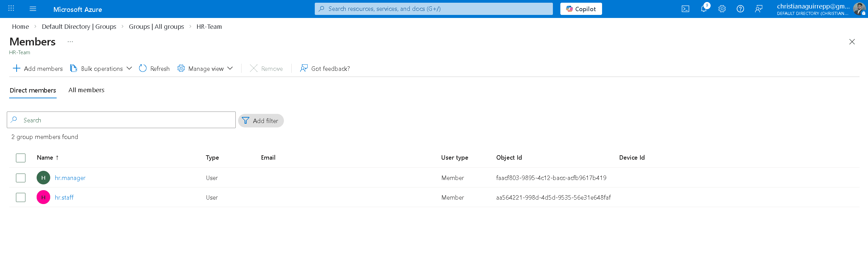Screen dimensions: 868x262
Task: Open the Members ellipsis more options
Action: pyautogui.click(x=70, y=42)
